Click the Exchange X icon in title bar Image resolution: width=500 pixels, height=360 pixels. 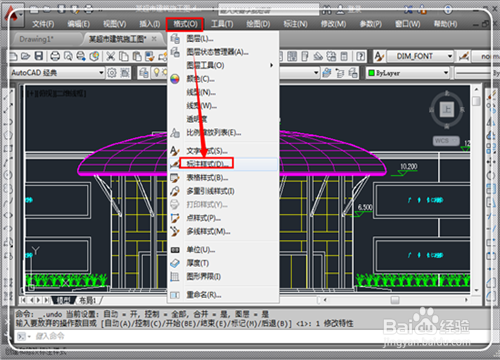point(408,9)
